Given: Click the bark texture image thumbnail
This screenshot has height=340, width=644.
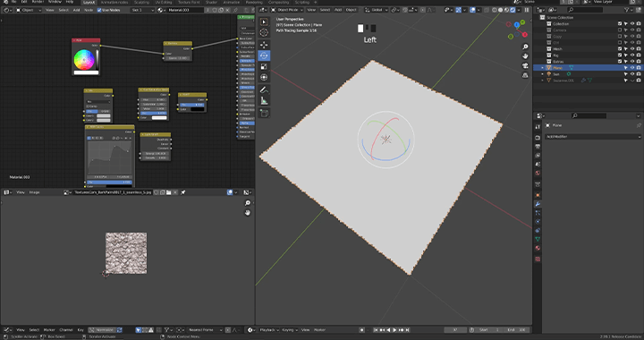Looking at the screenshot, I should tap(126, 253).
